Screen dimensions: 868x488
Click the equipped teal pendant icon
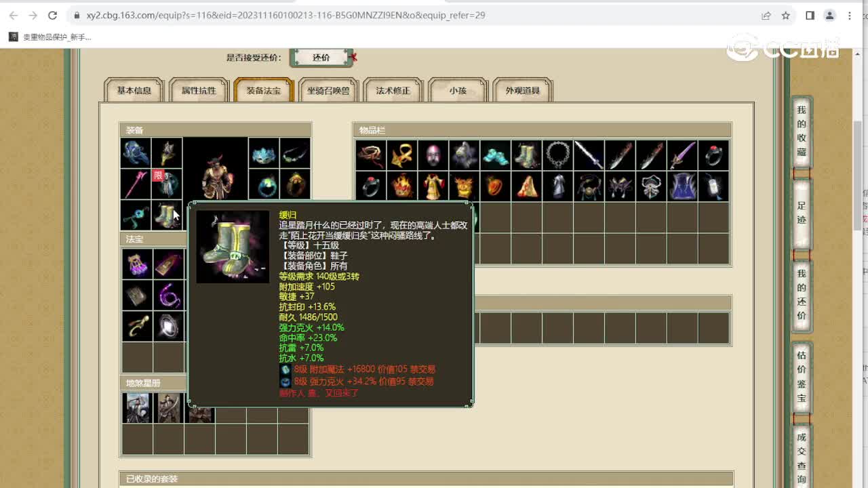[136, 216]
